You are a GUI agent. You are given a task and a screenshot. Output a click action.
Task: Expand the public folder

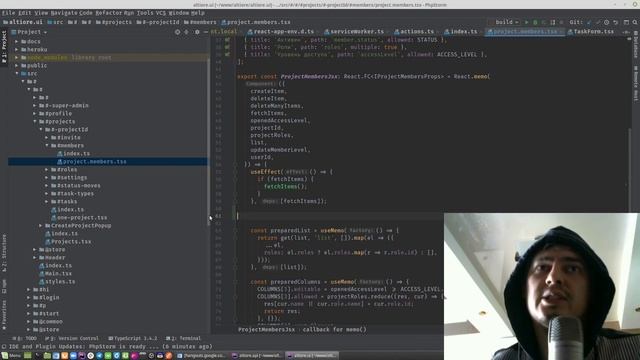click(17, 65)
